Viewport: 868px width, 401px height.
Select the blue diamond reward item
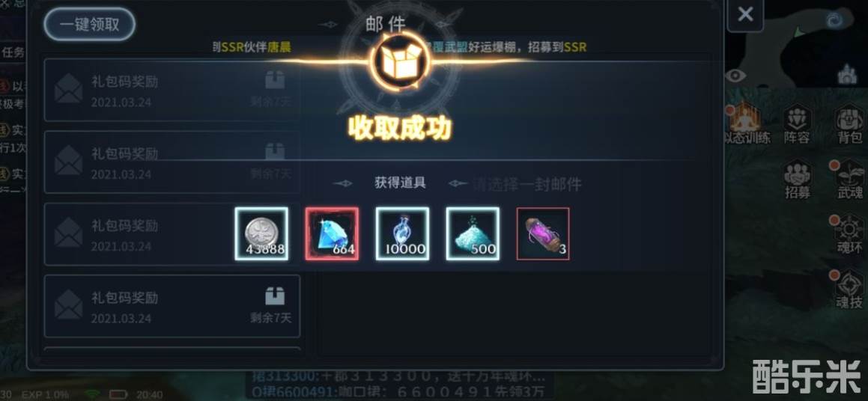(332, 233)
